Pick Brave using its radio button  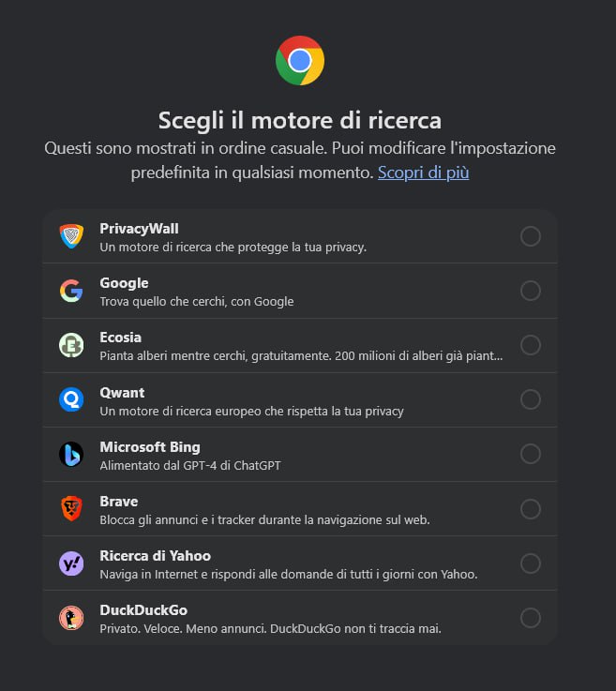pos(531,509)
